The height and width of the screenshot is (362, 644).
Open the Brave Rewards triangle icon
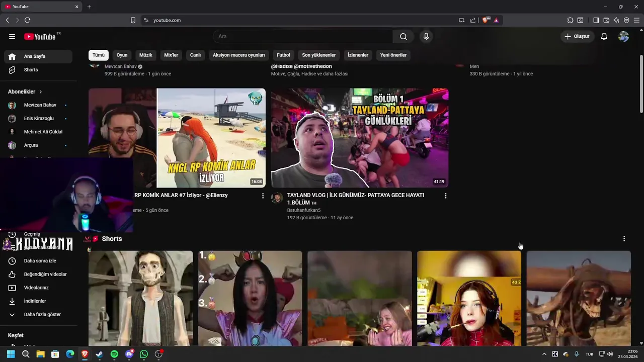(x=496, y=20)
